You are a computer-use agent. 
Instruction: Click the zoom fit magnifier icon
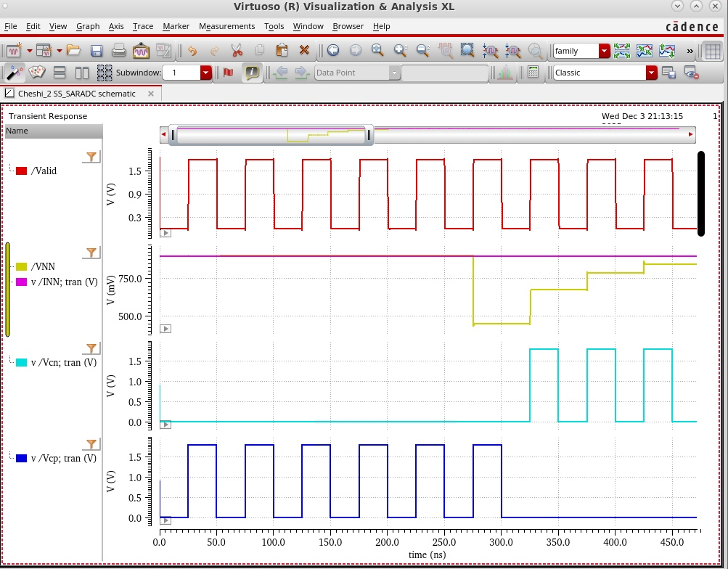(x=377, y=50)
